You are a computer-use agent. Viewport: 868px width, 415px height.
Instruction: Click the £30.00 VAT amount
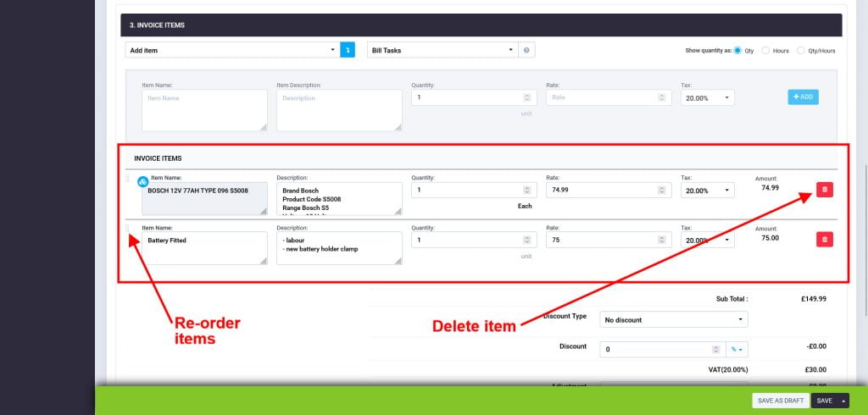pyautogui.click(x=815, y=369)
